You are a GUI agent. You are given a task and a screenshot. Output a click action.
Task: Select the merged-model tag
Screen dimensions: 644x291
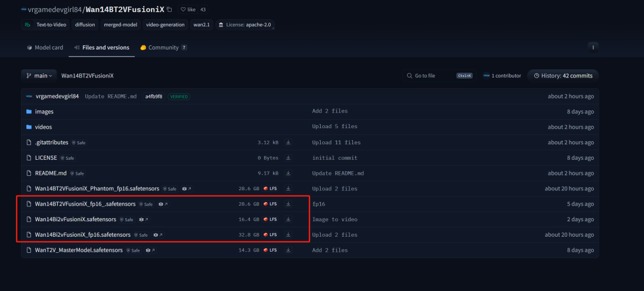coord(120,24)
